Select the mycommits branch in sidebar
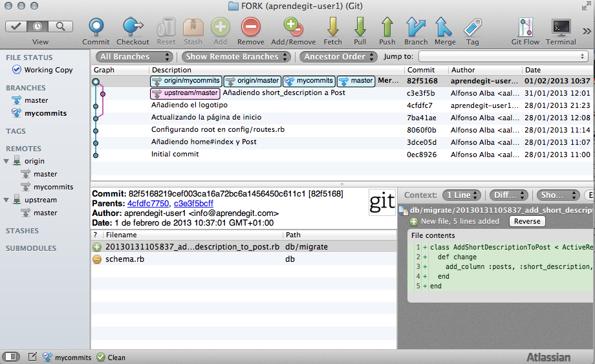Screen dimensions: 595x364 tap(45, 113)
